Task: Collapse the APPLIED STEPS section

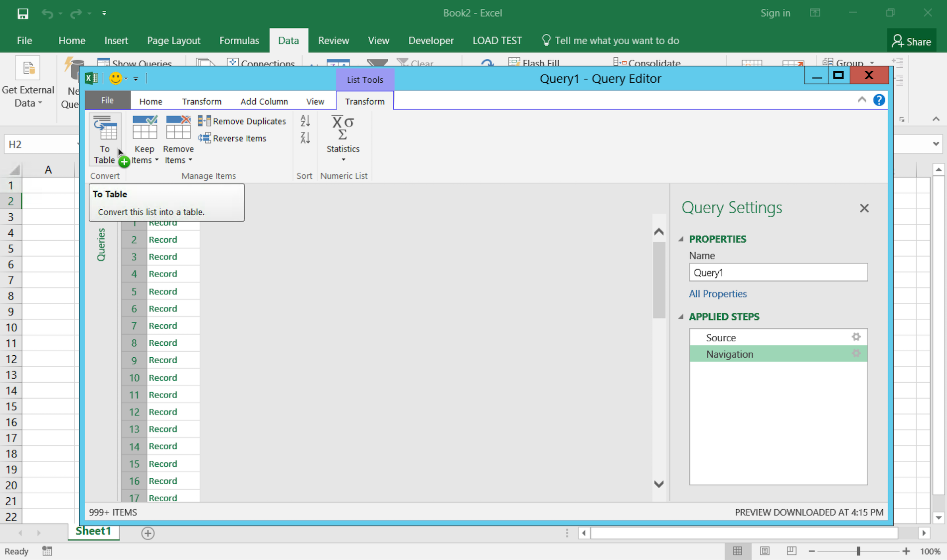Action: point(681,317)
